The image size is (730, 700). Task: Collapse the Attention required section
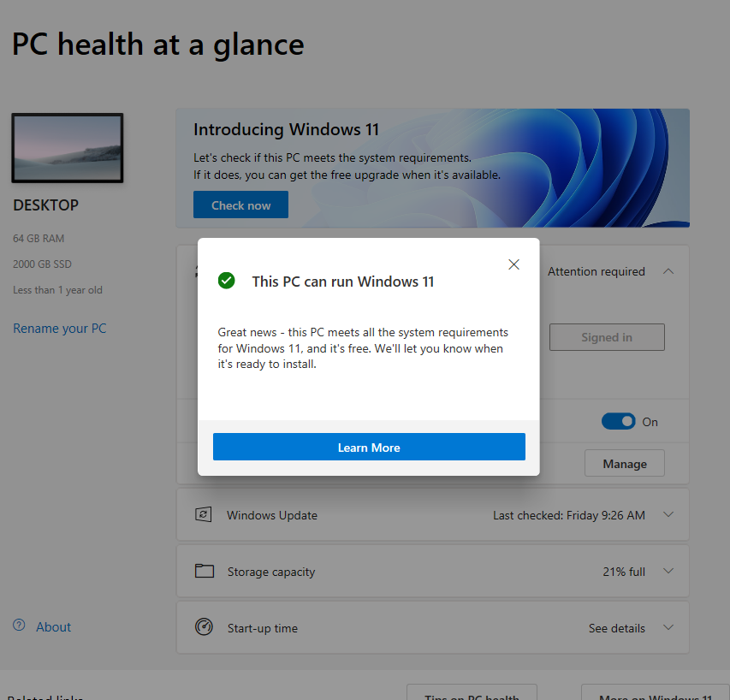668,271
